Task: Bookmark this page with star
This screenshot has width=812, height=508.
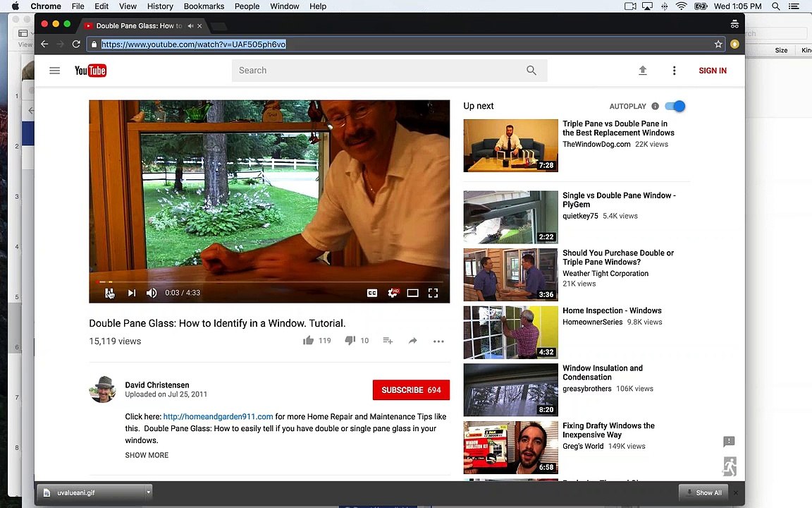Action: (718, 44)
